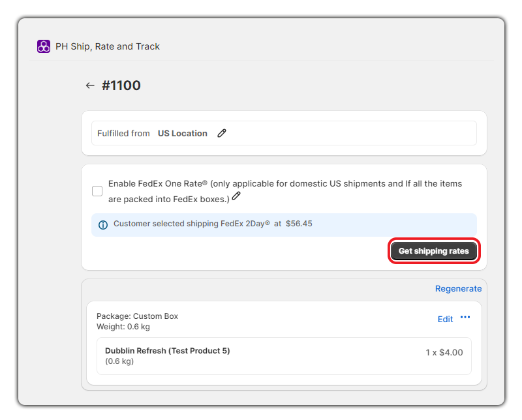Enable the FedEx One Rate checkbox
The width and height of the screenshot is (522, 420).
[97, 191]
